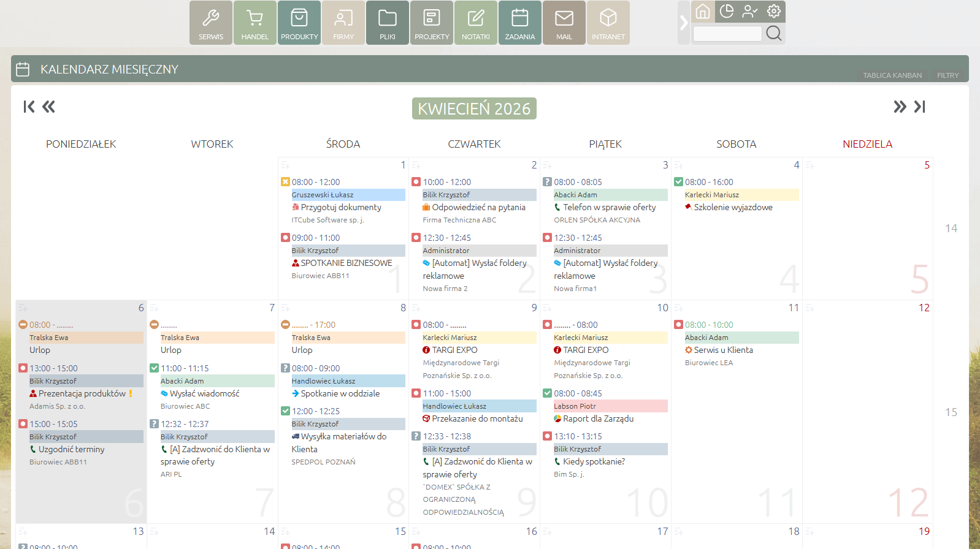The height and width of the screenshot is (549, 980).
Task: Add new task on April 3
Action: pos(548,165)
